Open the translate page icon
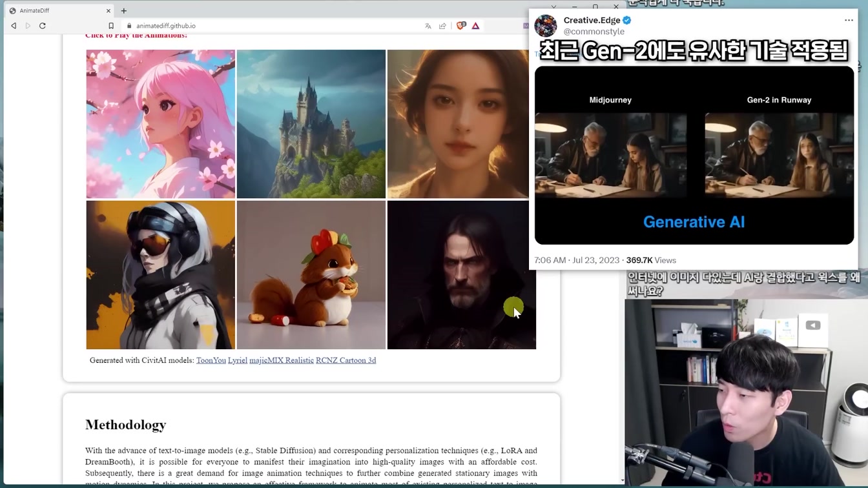This screenshot has width=868, height=488. 428,26
